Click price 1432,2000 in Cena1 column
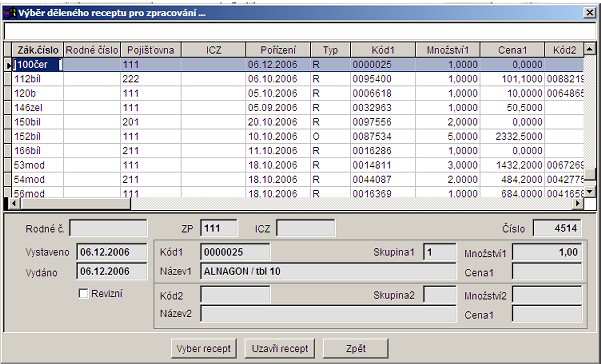 (x=519, y=165)
